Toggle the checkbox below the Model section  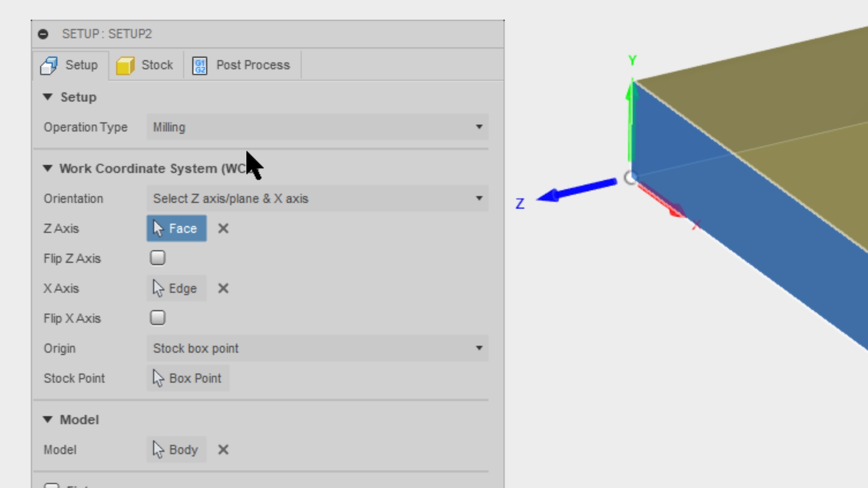pyautogui.click(x=52, y=486)
